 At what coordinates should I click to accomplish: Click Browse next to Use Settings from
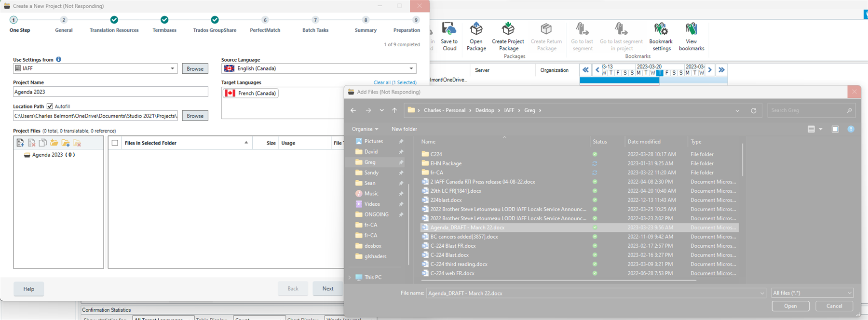[195, 68]
